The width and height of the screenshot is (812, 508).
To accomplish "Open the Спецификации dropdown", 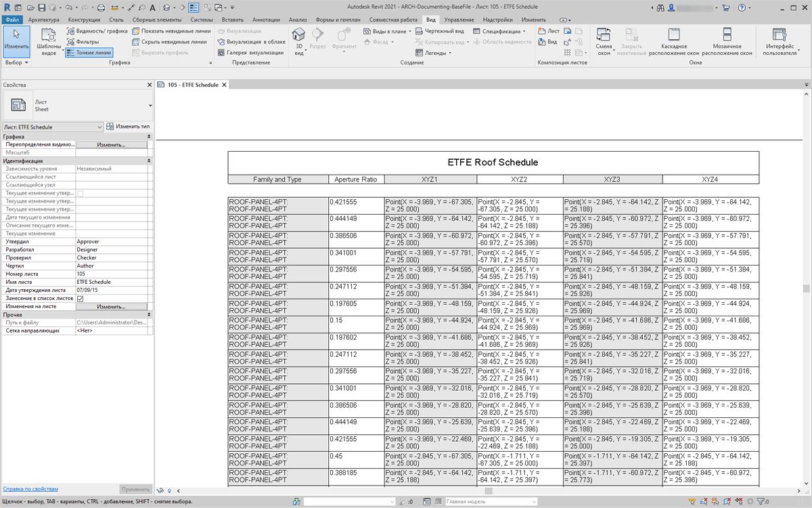I will 505,31.
